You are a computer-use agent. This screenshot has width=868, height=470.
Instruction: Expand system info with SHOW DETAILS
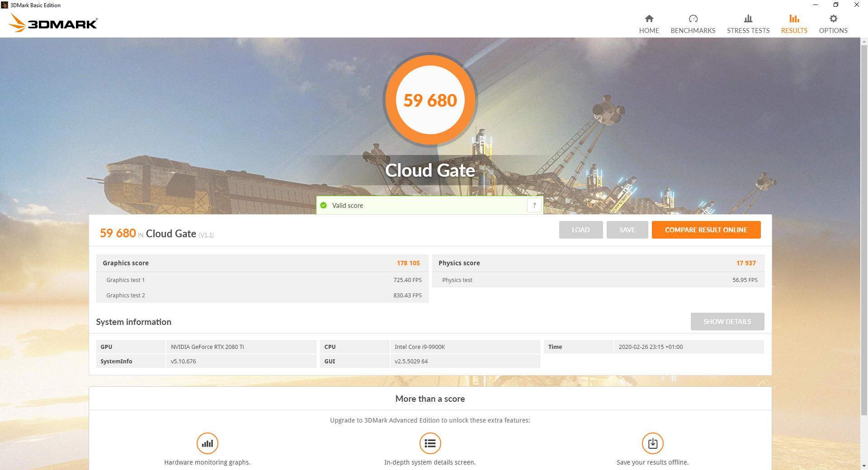727,321
